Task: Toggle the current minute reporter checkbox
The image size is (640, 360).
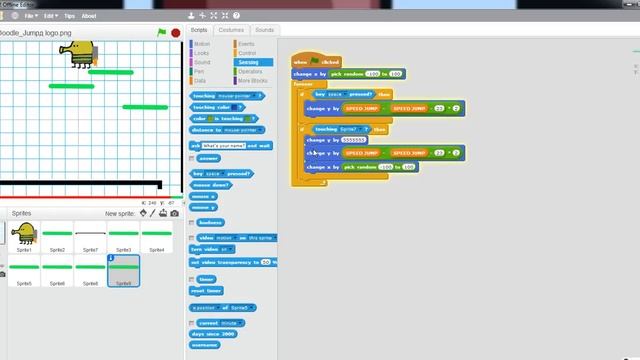Action: [191, 323]
